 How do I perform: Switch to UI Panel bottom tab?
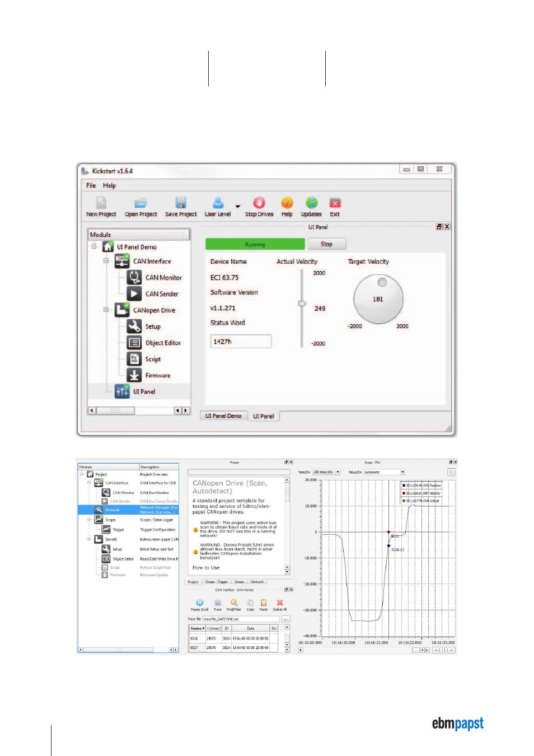264,416
